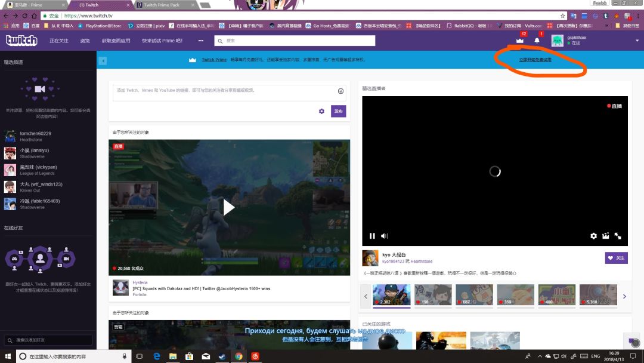Open featured stream player settings gear

point(593,236)
